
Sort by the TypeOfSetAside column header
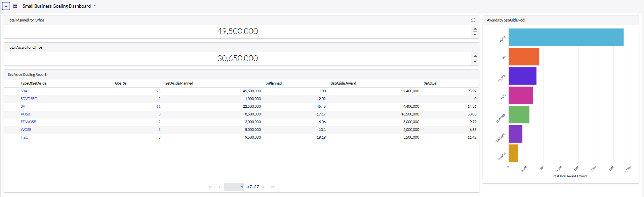pos(34,83)
